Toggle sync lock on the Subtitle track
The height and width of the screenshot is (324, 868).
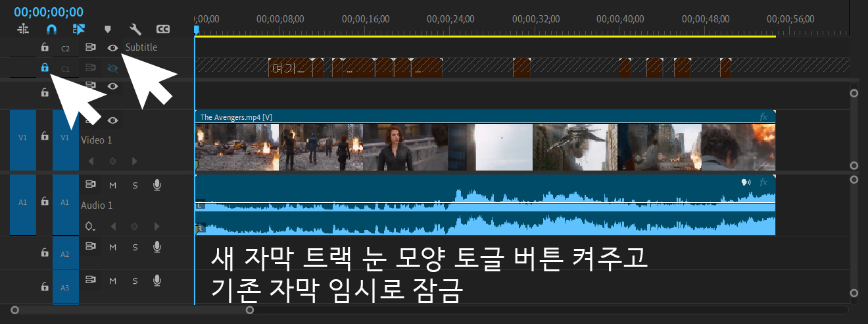coord(91,47)
